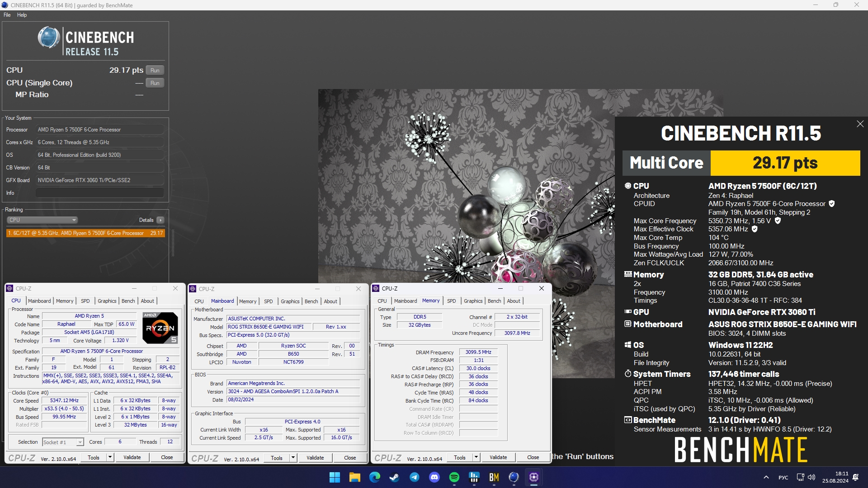Switch to BenchMate via BM taskbar icon

(x=494, y=477)
